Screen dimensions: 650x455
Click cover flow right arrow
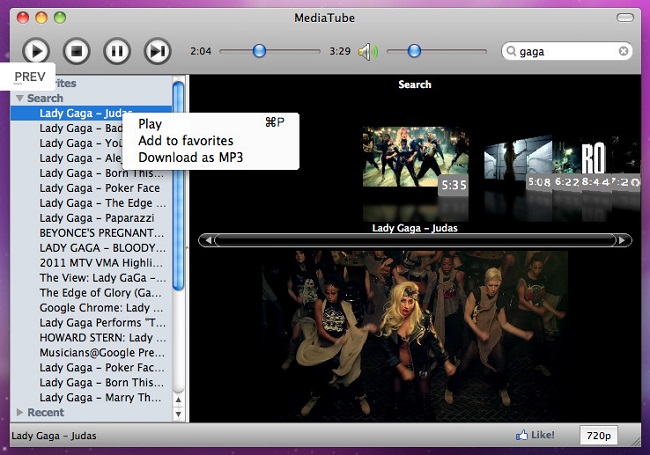[x=622, y=240]
